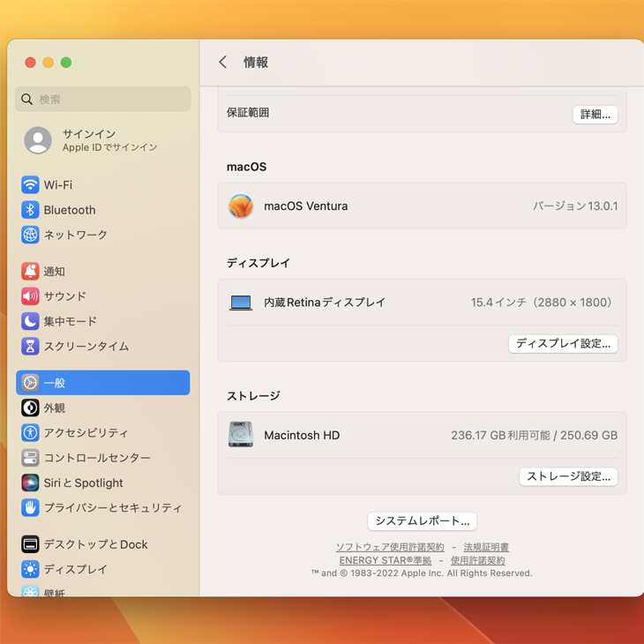The width and height of the screenshot is (644, 644).
Task: Select 通知 in the sidebar
Action: pyautogui.click(x=102, y=271)
